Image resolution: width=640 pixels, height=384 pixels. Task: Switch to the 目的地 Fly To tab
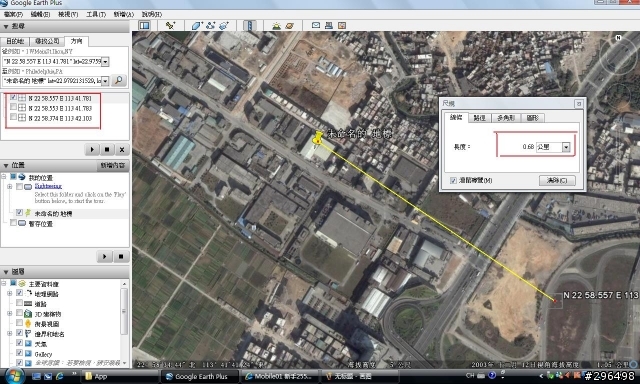[15, 41]
